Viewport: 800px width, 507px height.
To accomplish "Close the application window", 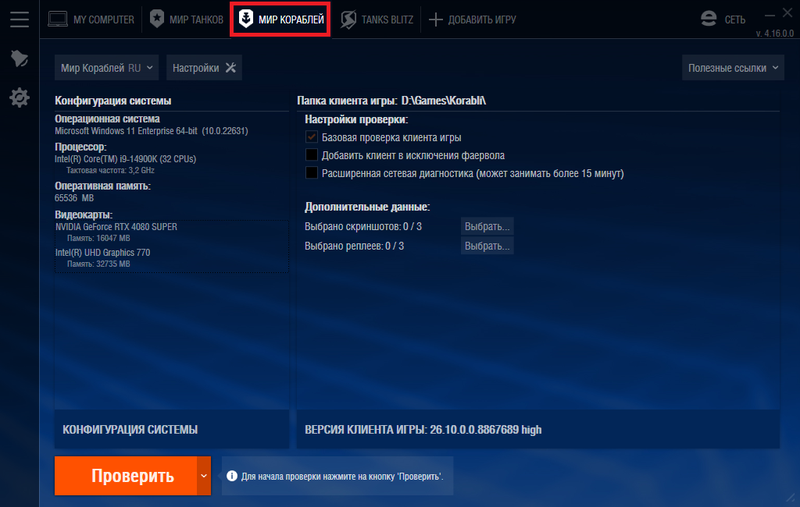I will 788,14.
